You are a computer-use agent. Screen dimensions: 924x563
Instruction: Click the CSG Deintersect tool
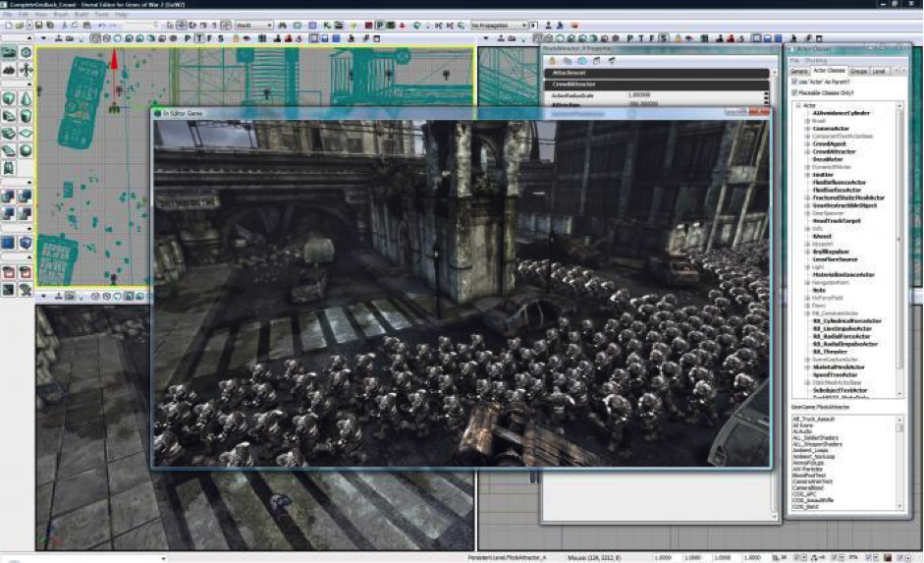pos(26,213)
